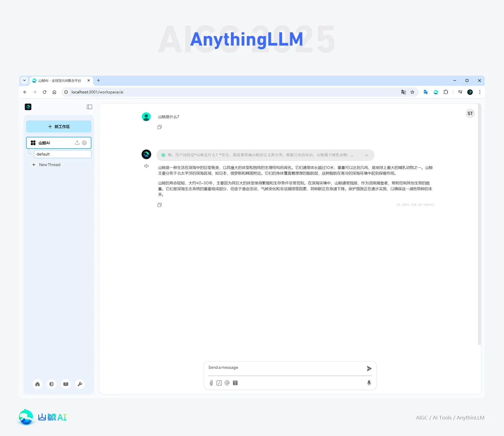The image size is (504, 436).
Task: Close the 山鲸AI browser tab
Action: pyautogui.click(x=89, y=80)
